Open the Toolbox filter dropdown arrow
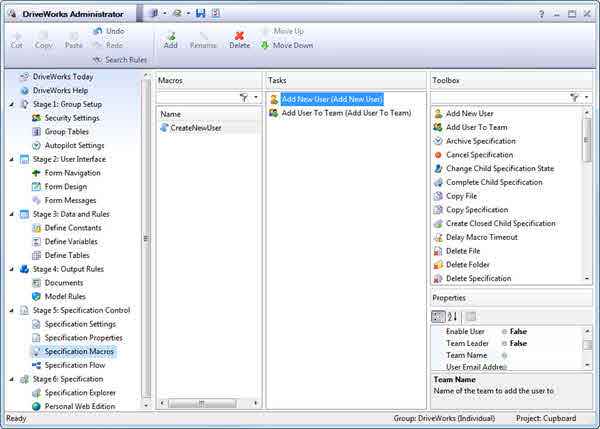This screenshot has height=429, width=600. 587,97
